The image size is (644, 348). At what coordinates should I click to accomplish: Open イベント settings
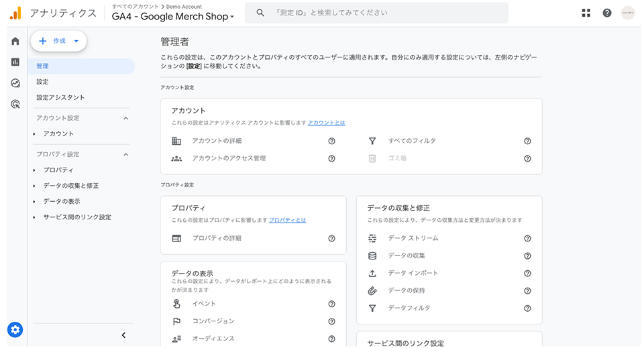(x=204, y=304)
